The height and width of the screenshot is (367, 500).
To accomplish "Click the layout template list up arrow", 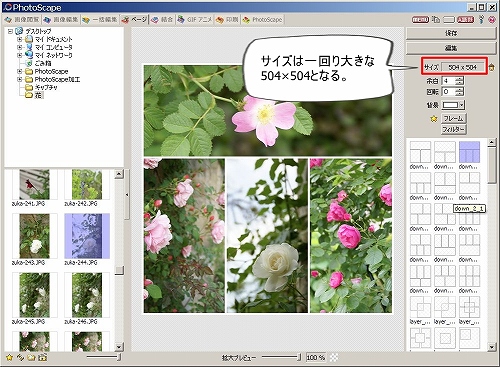I will [492, 143].
